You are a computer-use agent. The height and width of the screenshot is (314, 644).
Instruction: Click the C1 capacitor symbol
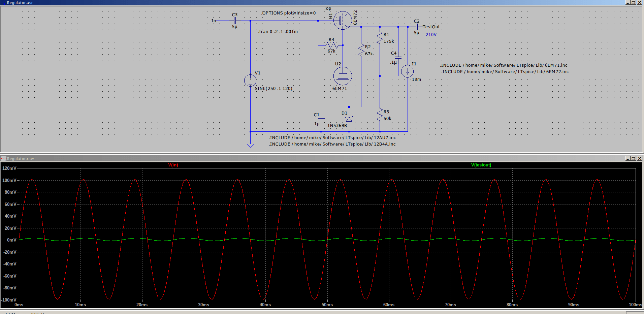(x=321, y=119)
